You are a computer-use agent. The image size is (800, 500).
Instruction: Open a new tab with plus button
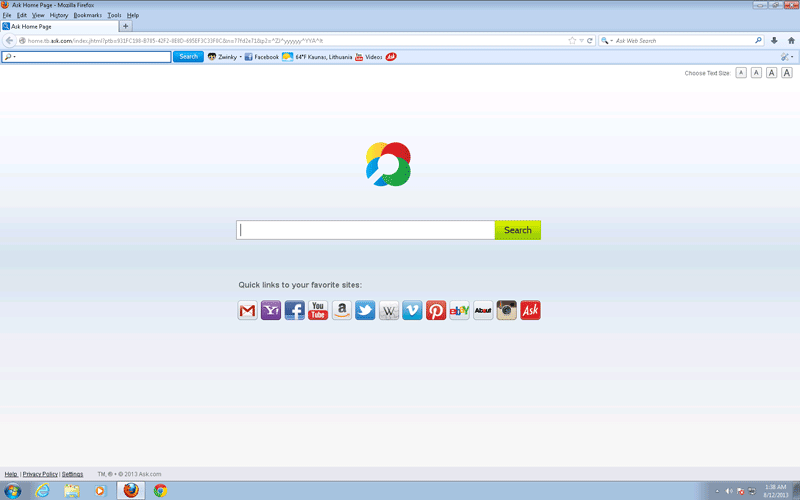pyautogui.click(x=125, y=27)
